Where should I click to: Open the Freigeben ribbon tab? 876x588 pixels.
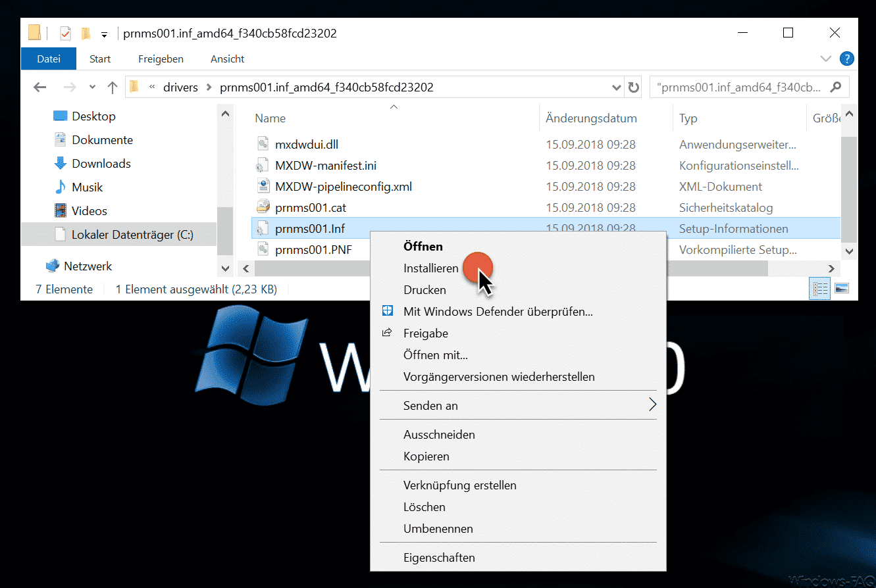161,59
